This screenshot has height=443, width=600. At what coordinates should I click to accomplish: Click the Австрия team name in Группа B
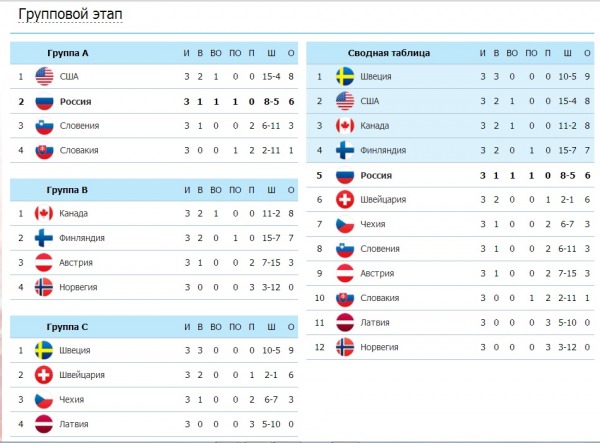tap(76, 263)
